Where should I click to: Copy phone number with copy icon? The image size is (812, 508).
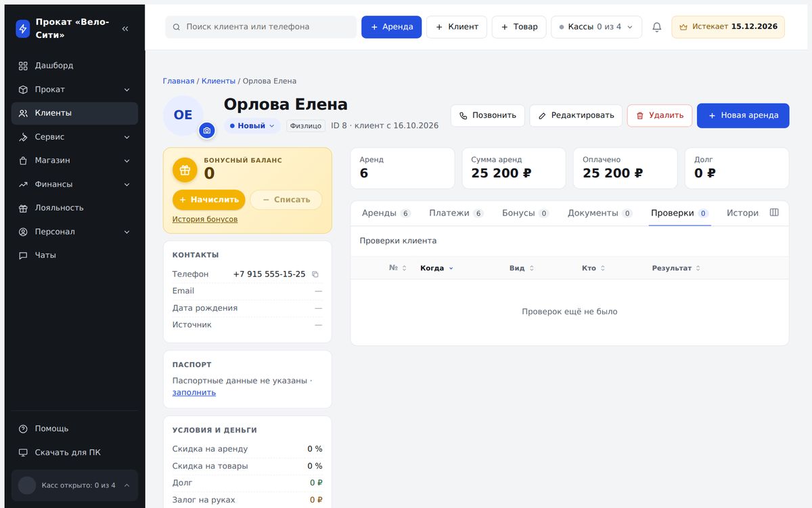[315, 274]
